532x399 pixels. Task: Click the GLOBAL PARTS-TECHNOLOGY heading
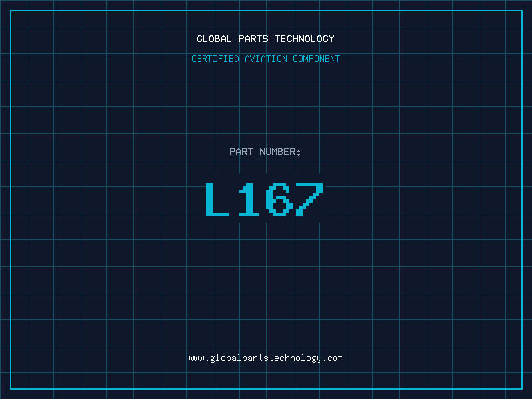click(265, 39)
